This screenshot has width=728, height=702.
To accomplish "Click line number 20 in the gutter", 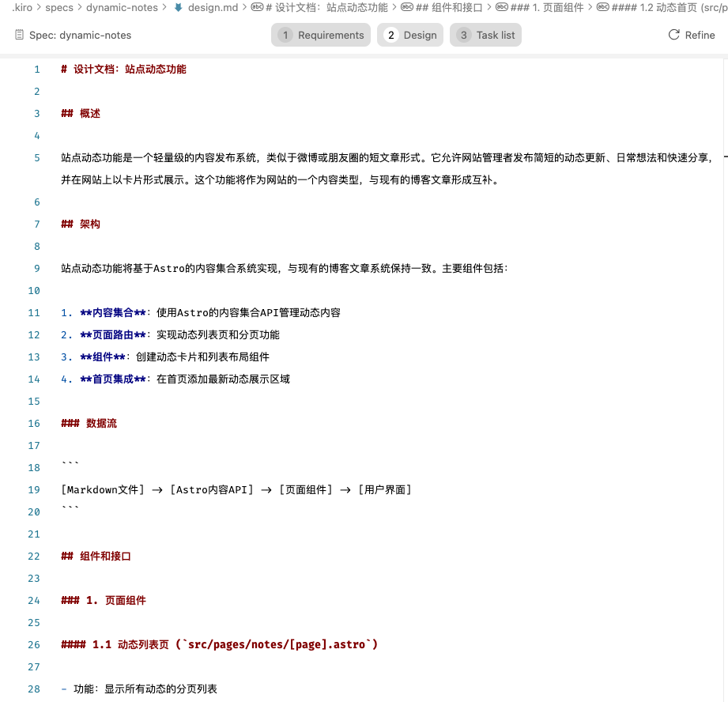I will point(34,512).
